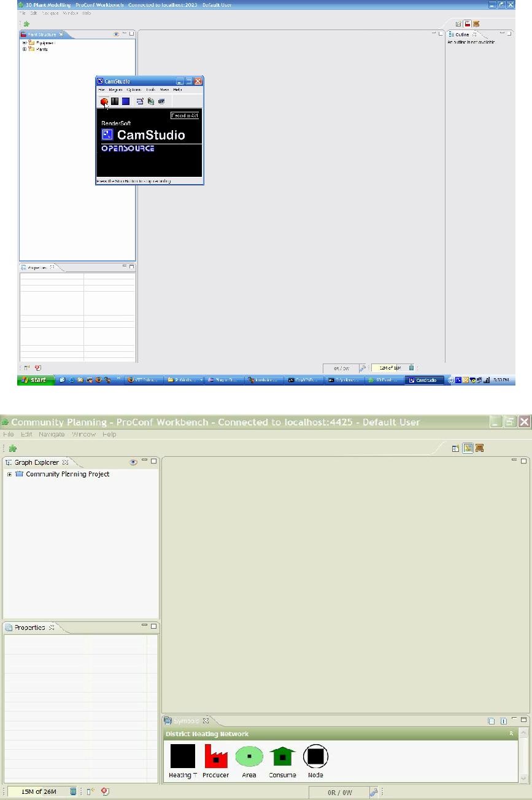Expand Community Planning Project tree node

9,474
